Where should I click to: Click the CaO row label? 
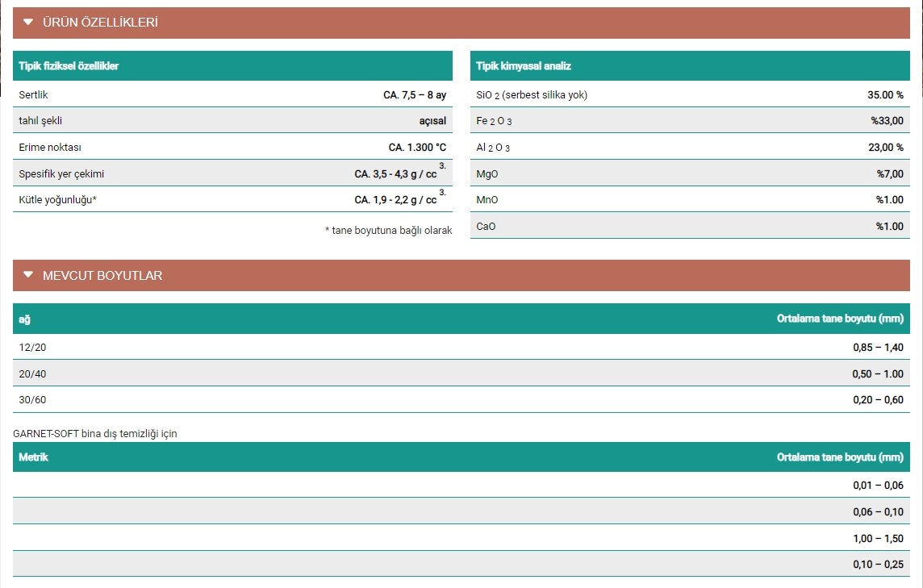(x=486, y=227)
